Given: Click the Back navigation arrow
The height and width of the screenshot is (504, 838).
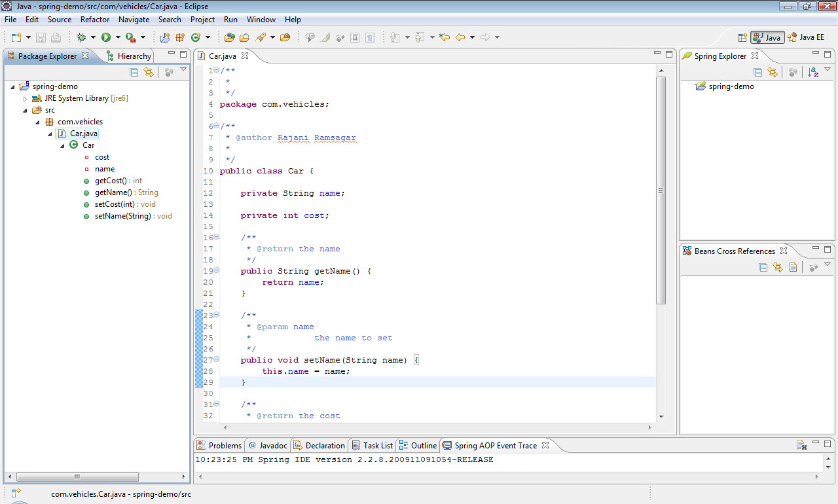Looking at the screenshot, I should 460,37.
